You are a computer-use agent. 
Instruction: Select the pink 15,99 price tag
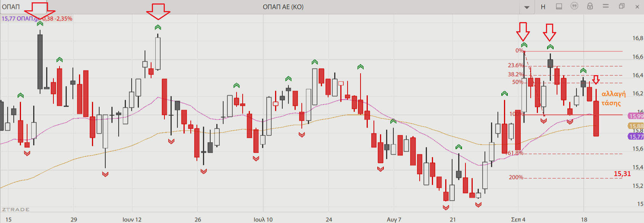click(x=636, y=116)
